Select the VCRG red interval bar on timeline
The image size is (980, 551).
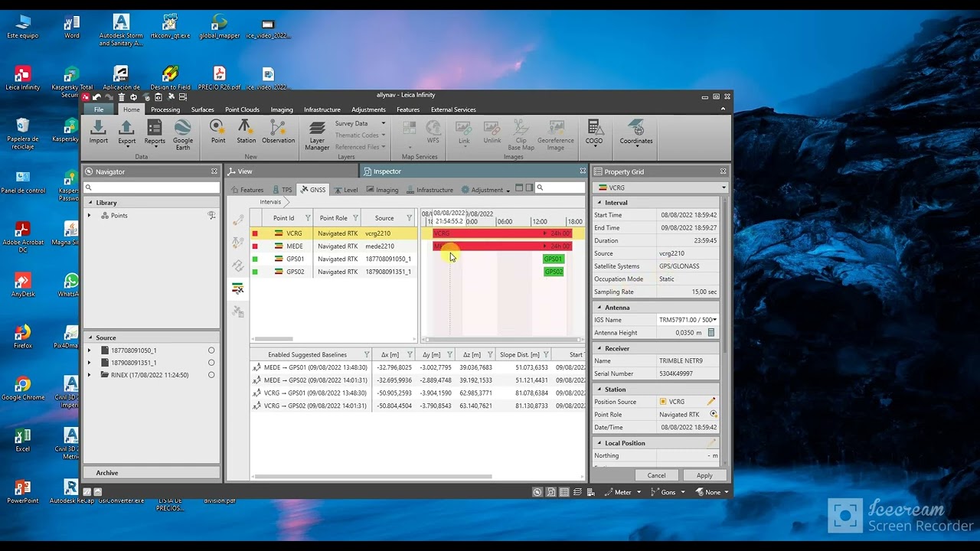[x=502, y=233]
